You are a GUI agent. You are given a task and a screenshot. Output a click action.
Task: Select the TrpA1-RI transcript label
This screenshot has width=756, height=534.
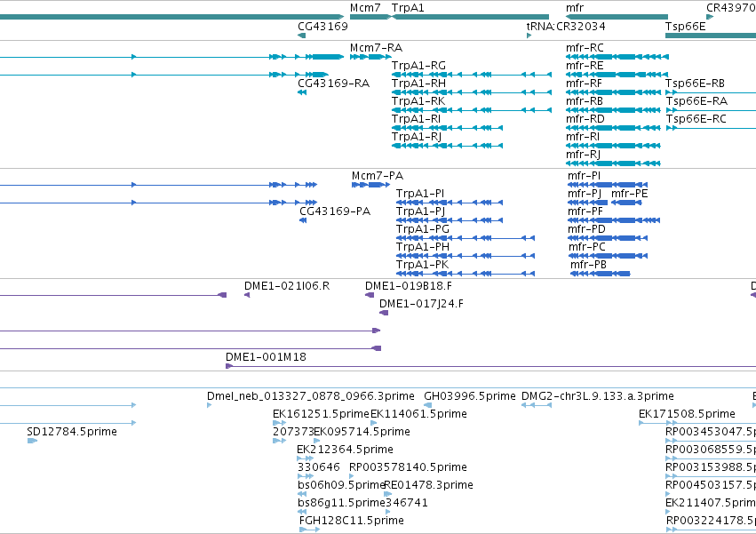(416, 119)
